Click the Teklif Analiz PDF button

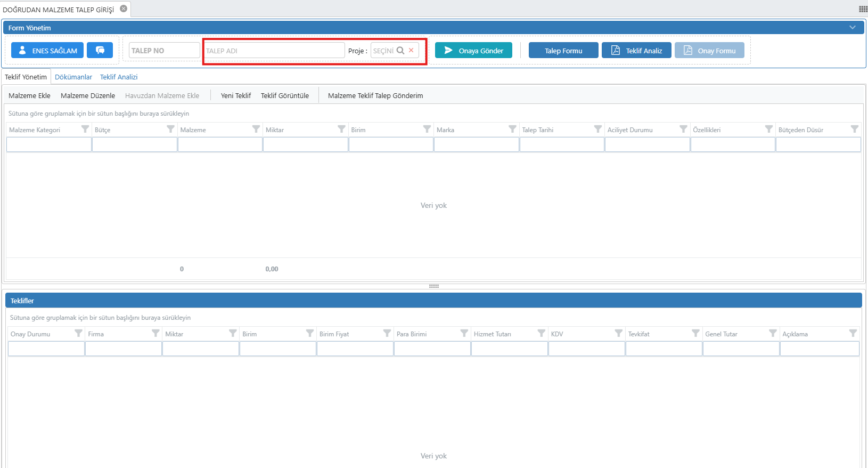coord(636,51)
